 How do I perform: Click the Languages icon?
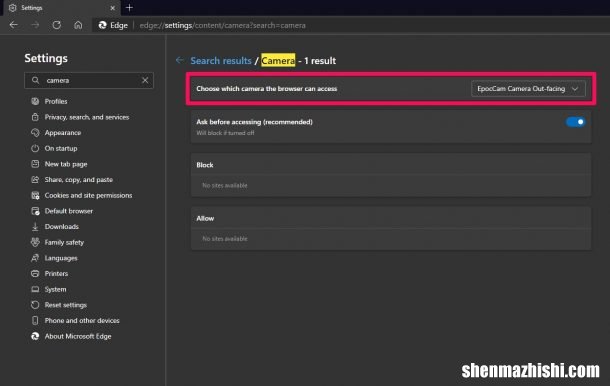point(35,258)
